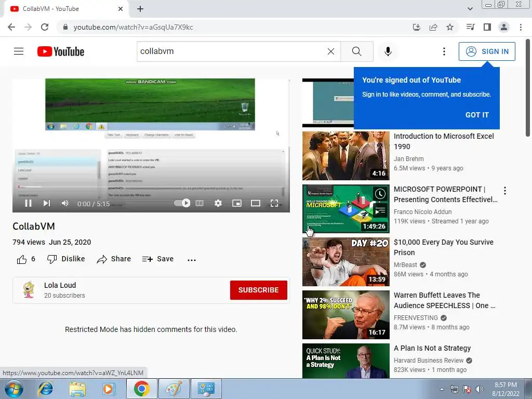Dismiss popup with GOT IT

477,115
